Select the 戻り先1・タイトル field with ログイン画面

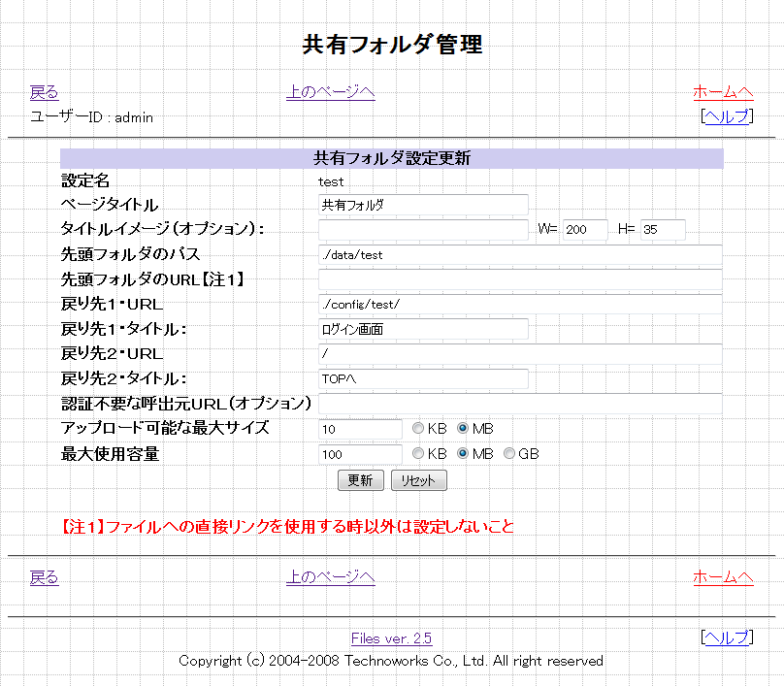click(x=423, y=329)
